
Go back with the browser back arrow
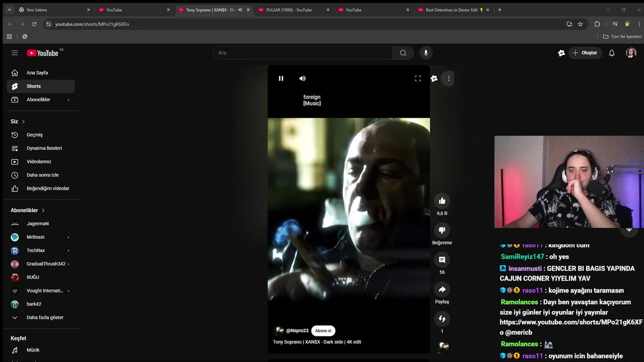tap(10, 24)
